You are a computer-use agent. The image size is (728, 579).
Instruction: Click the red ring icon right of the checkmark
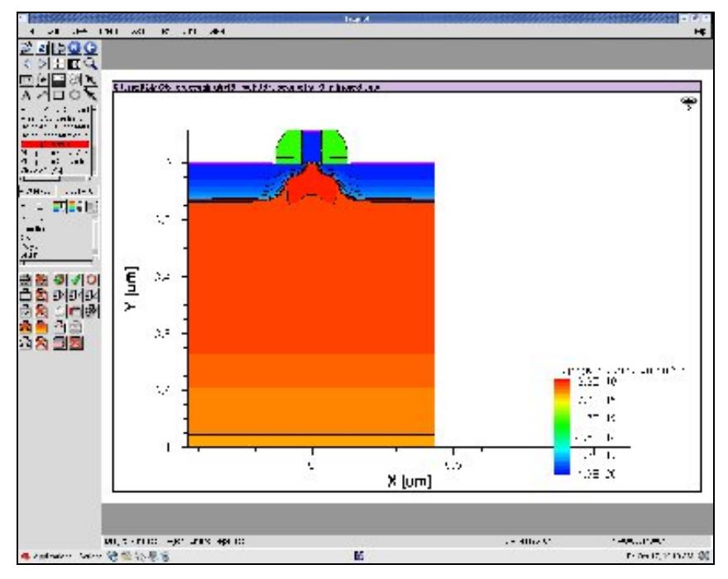point(92,280)
